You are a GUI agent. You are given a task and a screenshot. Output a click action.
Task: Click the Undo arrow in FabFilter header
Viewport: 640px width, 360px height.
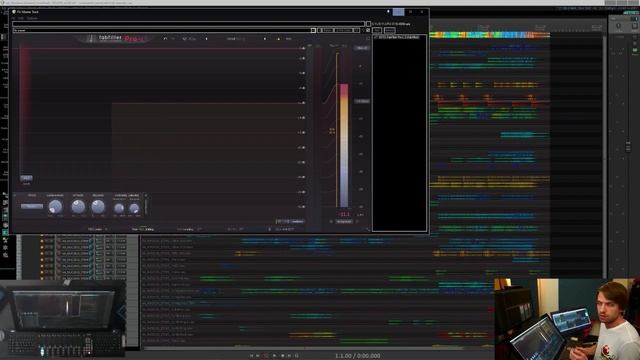click(x=165, y=39)
